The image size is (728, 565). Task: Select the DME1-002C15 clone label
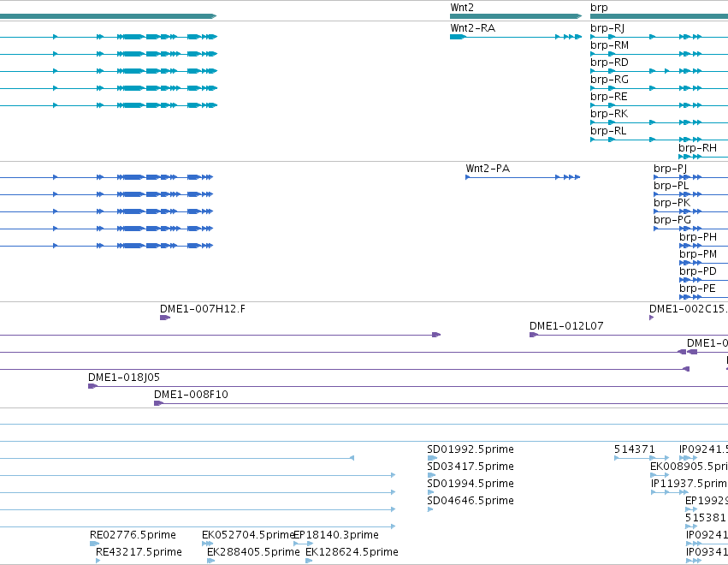689,309
